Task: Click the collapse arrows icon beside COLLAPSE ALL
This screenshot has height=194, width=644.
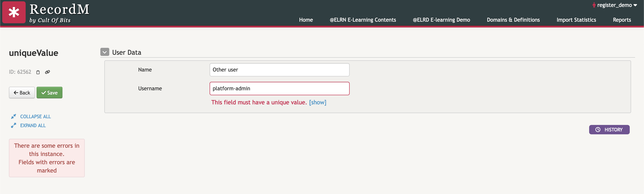Action: (x=14, y=116)
